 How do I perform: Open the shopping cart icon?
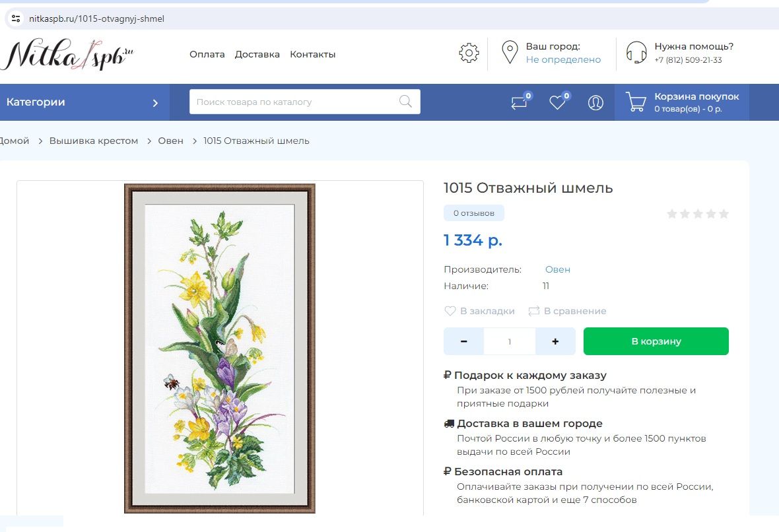point(636,102)
